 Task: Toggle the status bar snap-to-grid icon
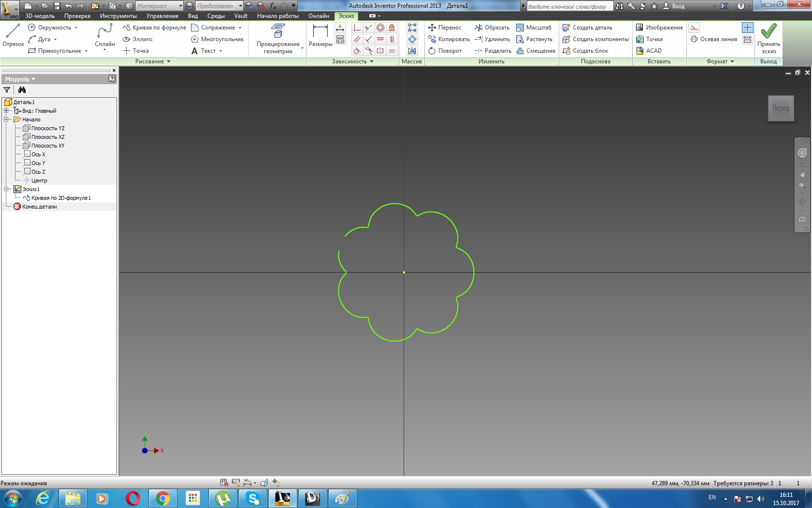224,482
